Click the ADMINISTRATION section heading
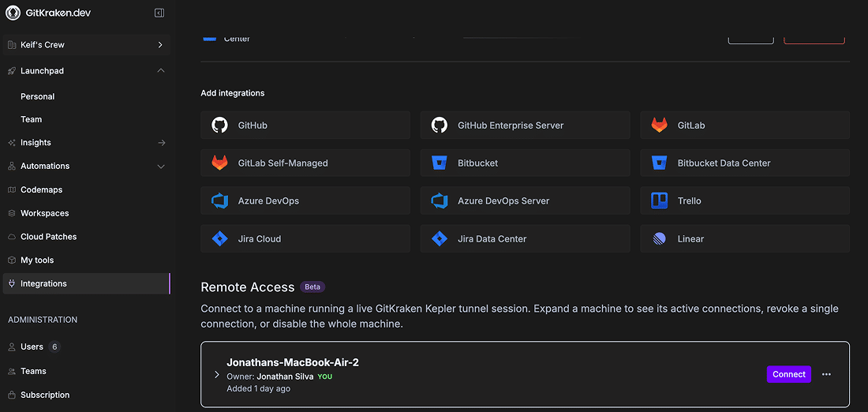Image resolution: width=868 pixels, height=412 pixels. 43,320
